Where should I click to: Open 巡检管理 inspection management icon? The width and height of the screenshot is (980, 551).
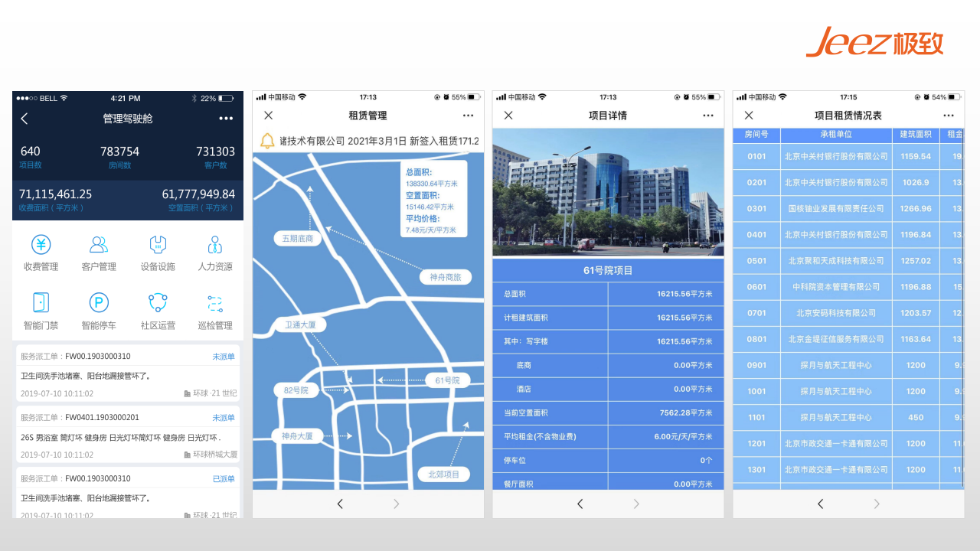coord(215,303)
